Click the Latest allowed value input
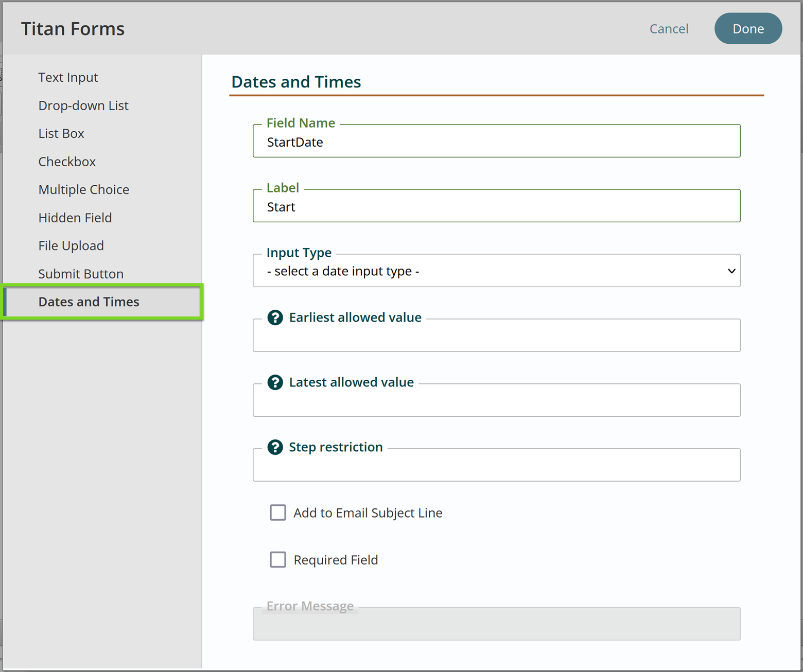The image size is (803, 672). 497,400
